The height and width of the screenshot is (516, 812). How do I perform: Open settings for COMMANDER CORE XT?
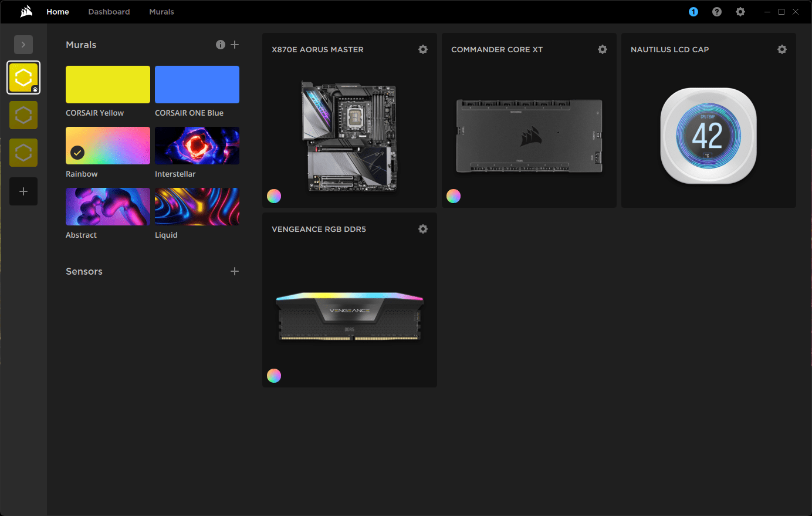603,49
